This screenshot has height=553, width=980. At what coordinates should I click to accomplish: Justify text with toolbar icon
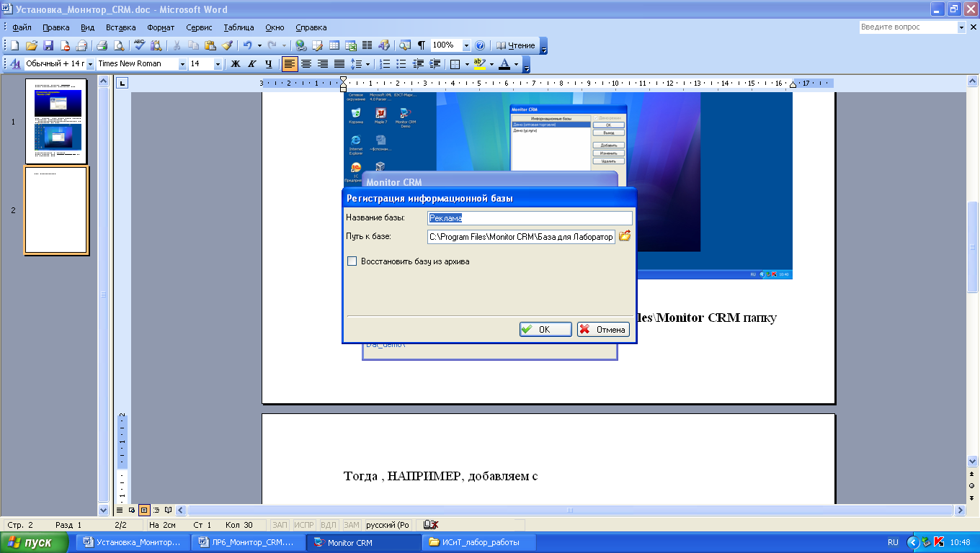pyautogui.click(x=339, y=64)
